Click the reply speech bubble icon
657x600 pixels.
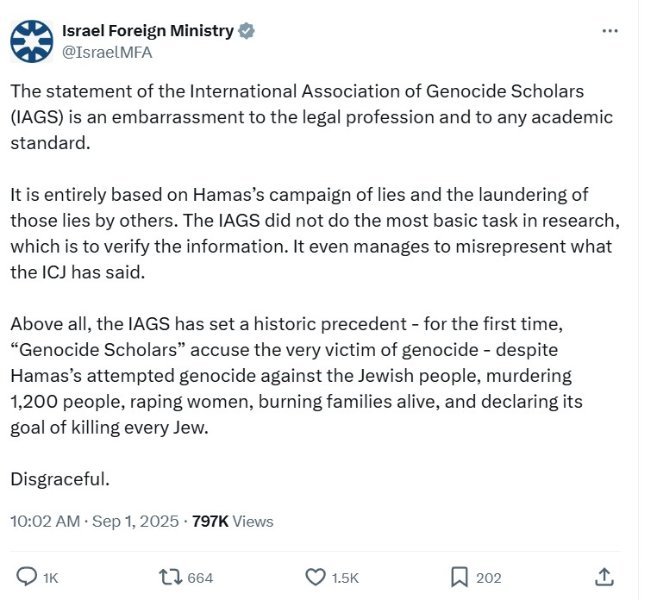(x=26, y=577)
